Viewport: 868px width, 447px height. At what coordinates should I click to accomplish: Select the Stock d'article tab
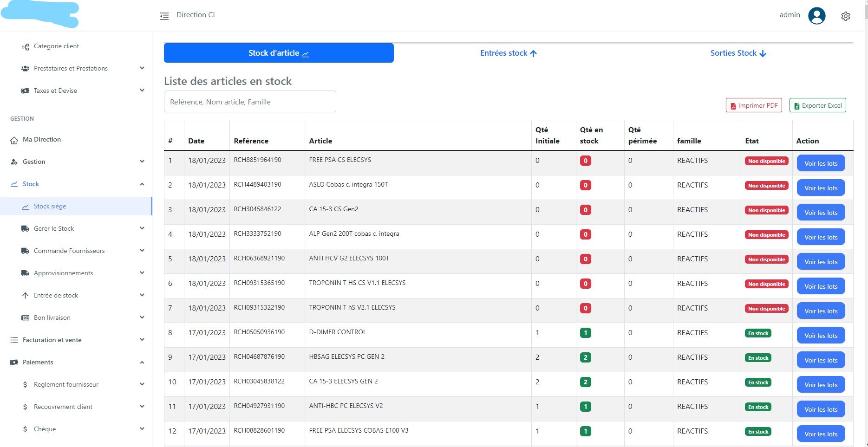tap(279, 53)
